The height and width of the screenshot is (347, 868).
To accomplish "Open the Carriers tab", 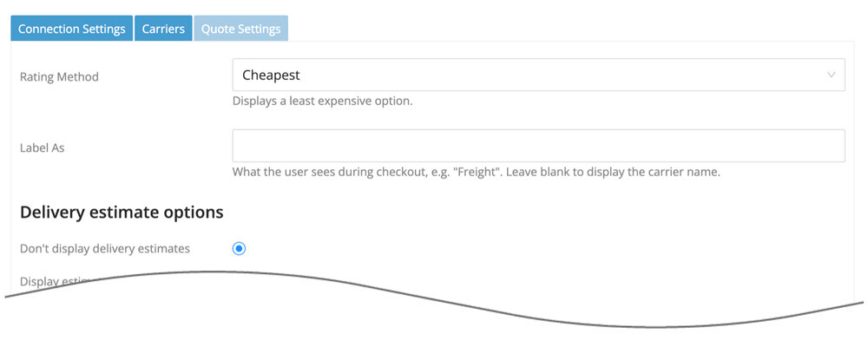I will 163,29.
